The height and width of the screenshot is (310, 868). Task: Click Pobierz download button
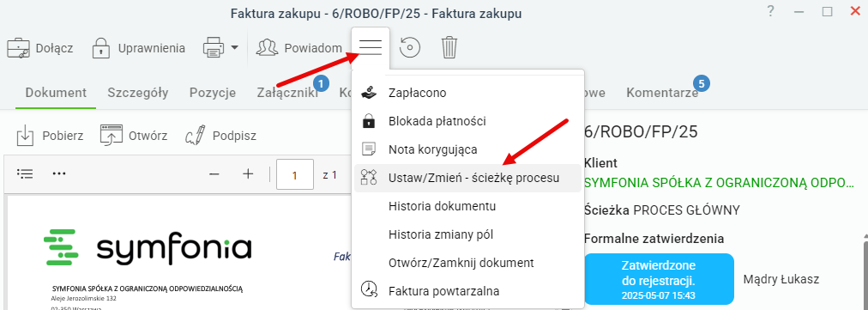(x=50, y=136)
